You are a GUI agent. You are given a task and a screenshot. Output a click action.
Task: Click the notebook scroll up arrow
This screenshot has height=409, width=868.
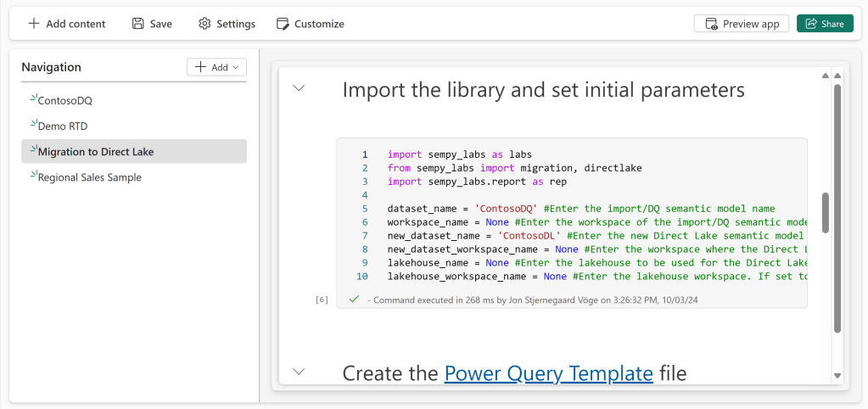[x=837, y=76]
